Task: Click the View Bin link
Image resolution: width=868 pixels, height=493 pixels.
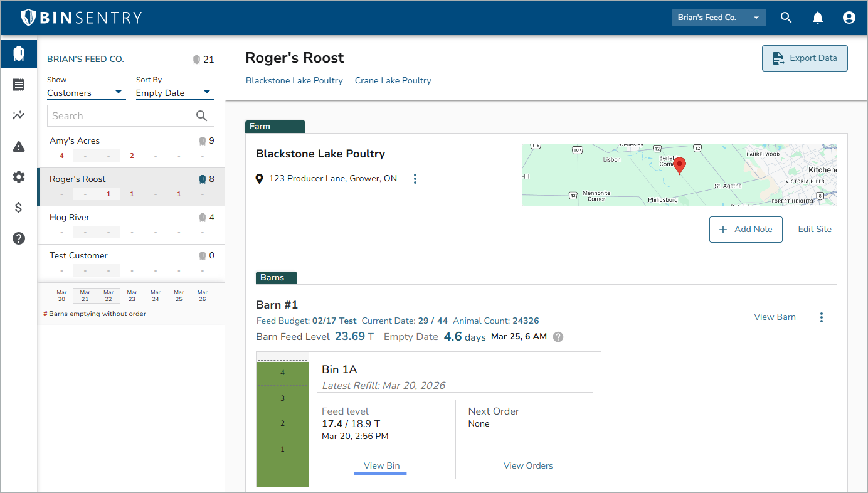Action: click(x=381, y=465)
